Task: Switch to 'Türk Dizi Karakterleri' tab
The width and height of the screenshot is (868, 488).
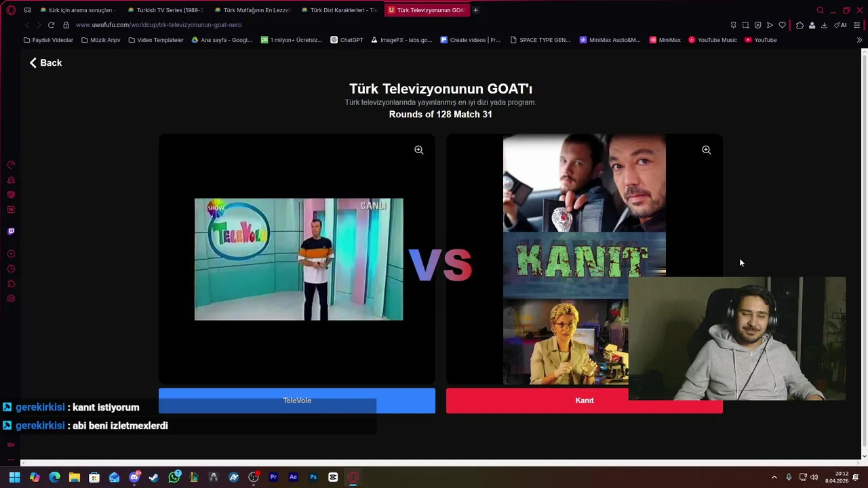Action: pos(339,10)
